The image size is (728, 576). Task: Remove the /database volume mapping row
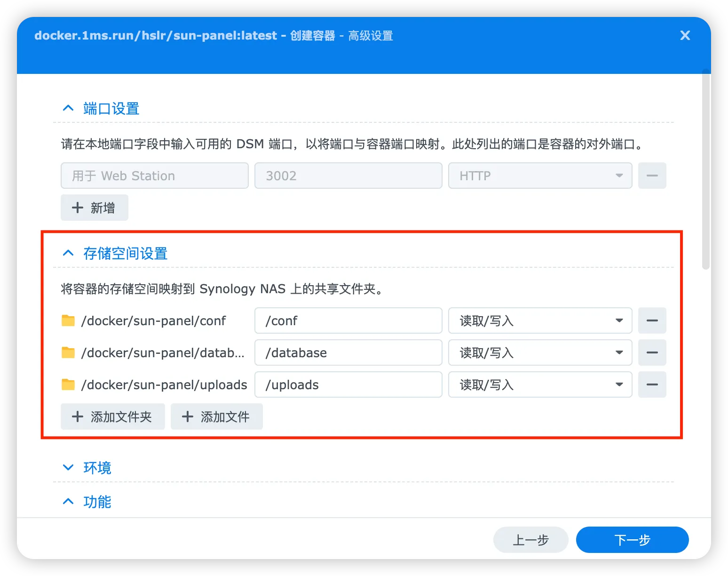pos(652,352)
